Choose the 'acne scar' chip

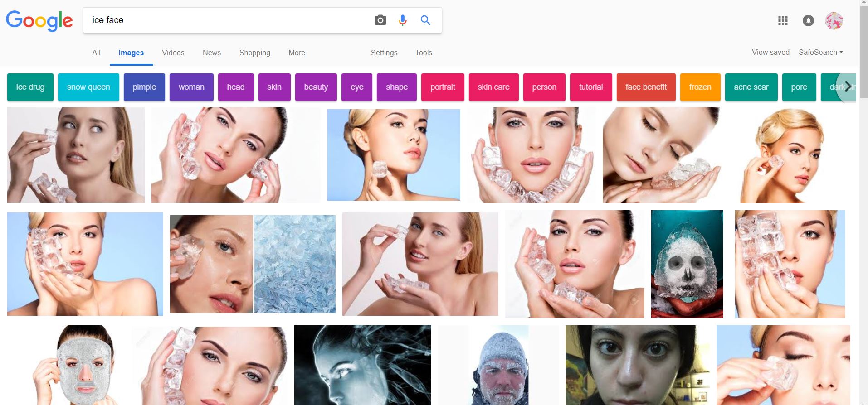point(751,87)
